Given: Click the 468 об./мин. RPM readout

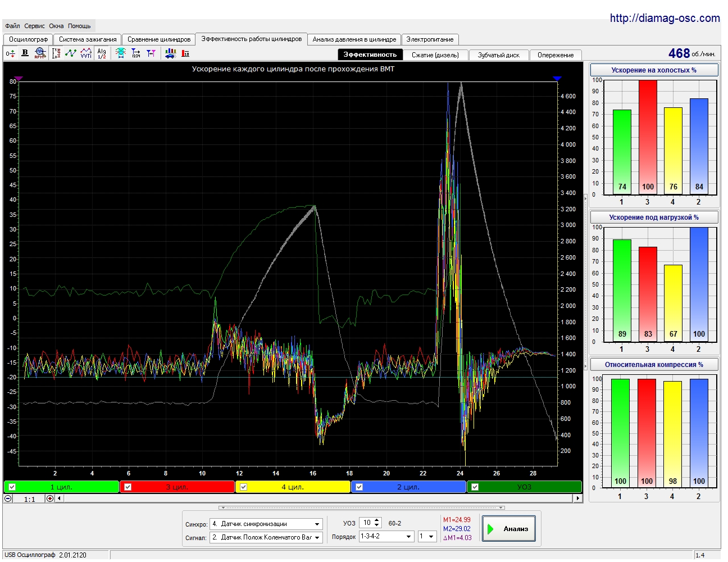Looking at the screenshot, I should point(692,53).
